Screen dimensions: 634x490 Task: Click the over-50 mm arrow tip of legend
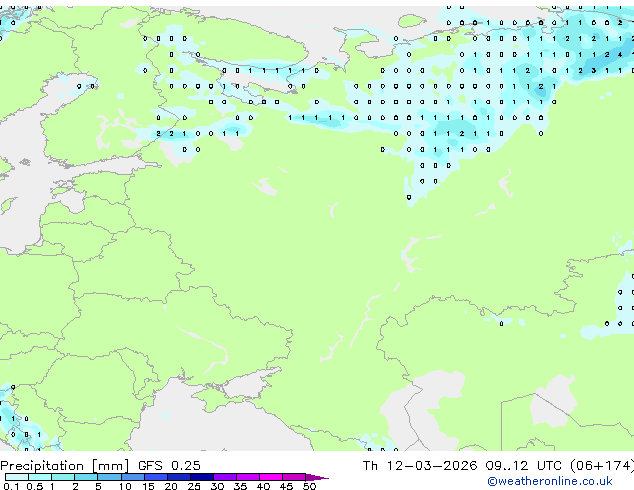tap(317, 477)
